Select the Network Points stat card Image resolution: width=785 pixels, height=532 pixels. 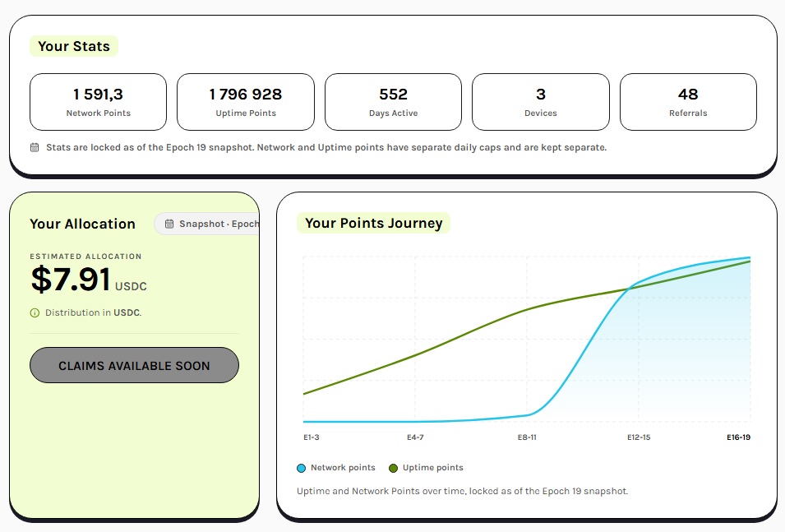pos(98,102)
